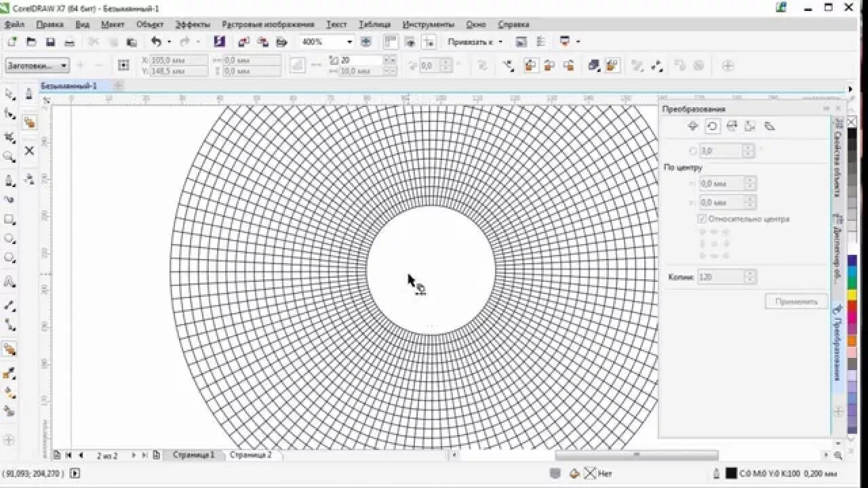Select the Zoom tool in toolbox

click(x=9, y=157)
